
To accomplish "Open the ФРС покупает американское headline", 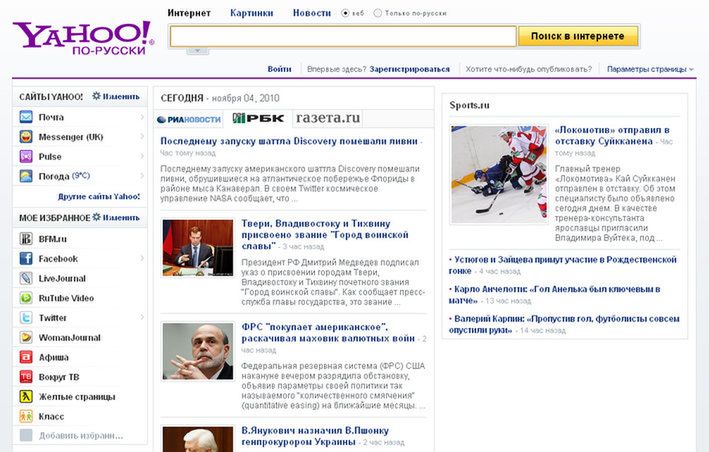I will pos(328,333).
